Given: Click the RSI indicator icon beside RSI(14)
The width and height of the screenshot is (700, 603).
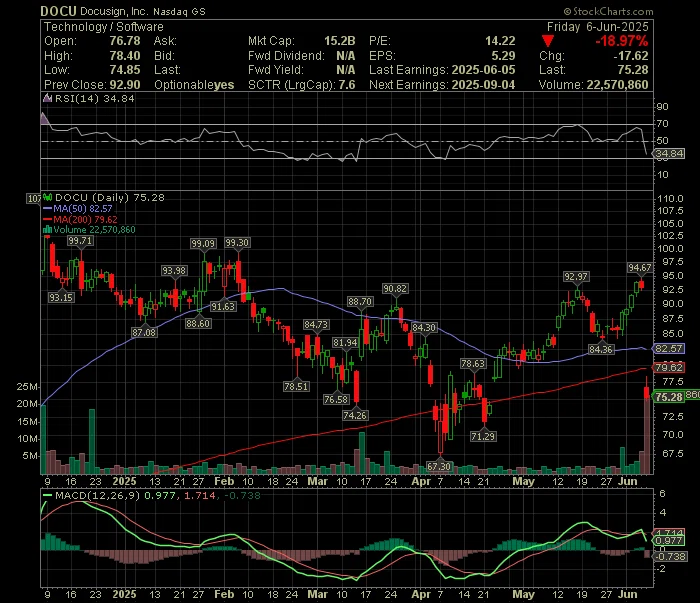Looking at the screenshot, I should coord(46,98).
